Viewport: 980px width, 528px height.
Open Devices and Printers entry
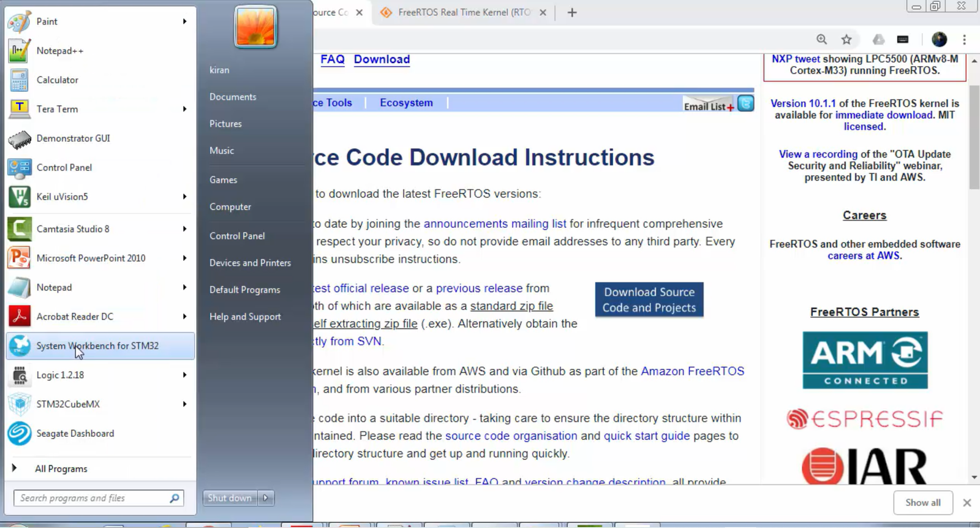[250, 263]
